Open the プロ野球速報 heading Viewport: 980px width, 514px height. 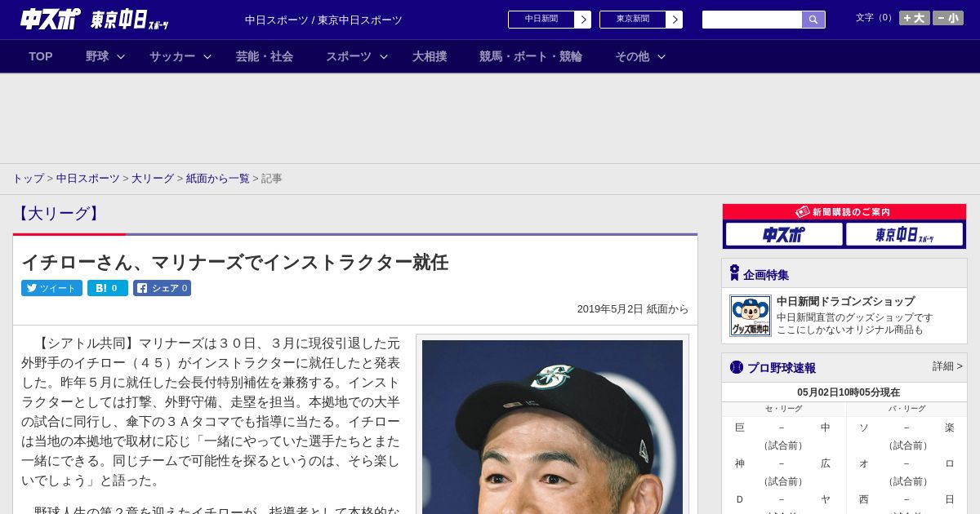[782, 368]
